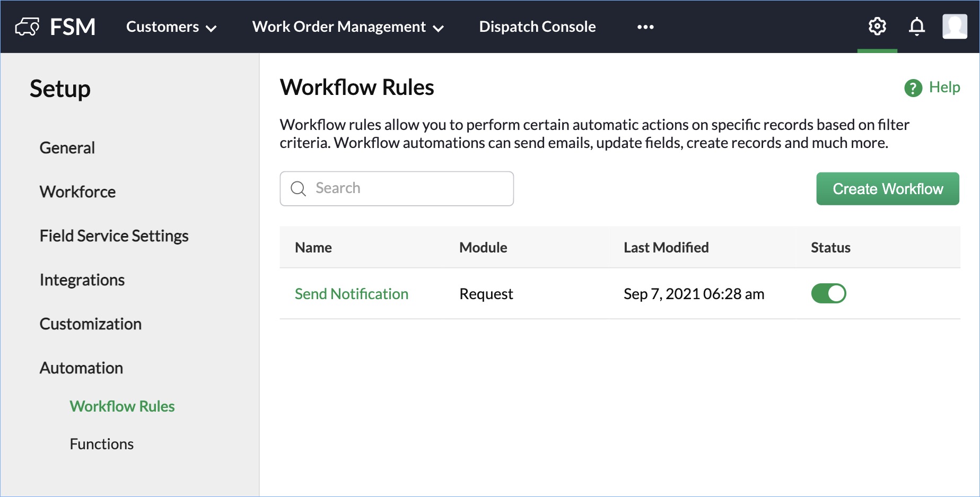Expand the Automation section in sidebar
This screenshot has height=497, width=980.
[x=81, y=368]
